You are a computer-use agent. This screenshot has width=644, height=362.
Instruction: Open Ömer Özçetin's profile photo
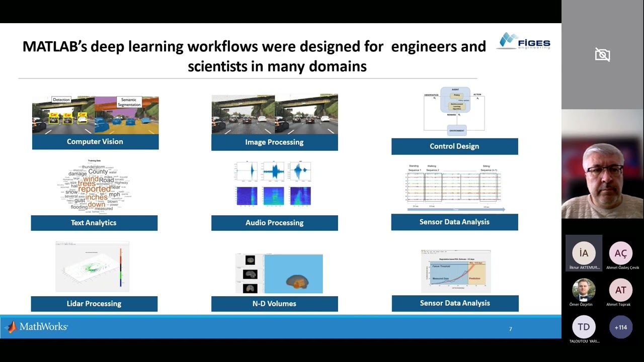click(584, 290)
